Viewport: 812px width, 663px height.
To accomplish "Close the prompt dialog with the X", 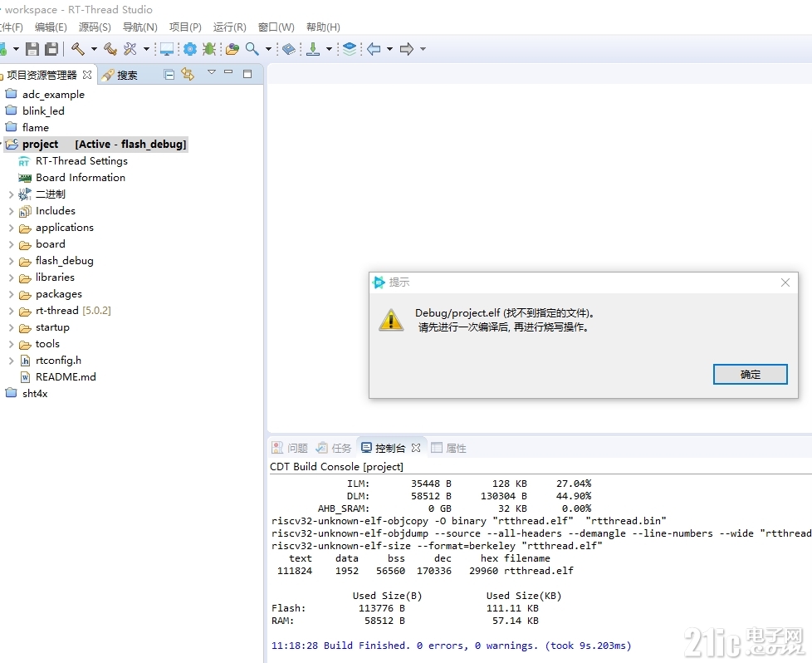I will pyautogui.click(x=785, y=282).
